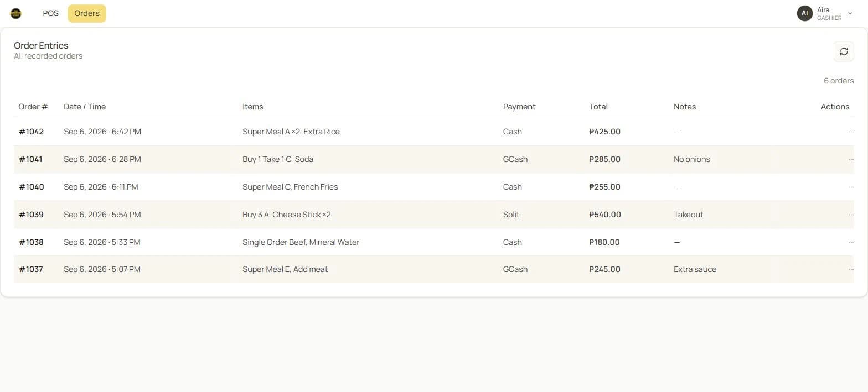Image resolution: width=868 pixels, height=392 pixels.
Task: Click the Actions column header
Action: pyautogui.click(x=835, y=107)
